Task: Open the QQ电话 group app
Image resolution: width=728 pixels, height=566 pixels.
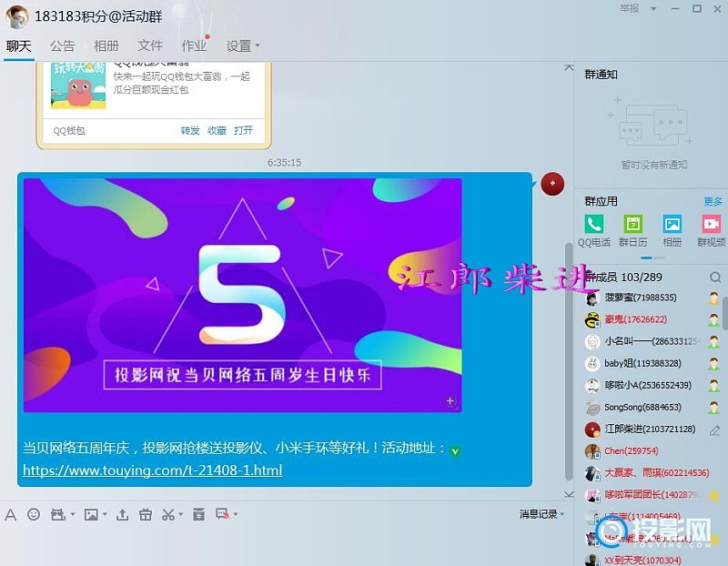Action: (x=594, y=230)
